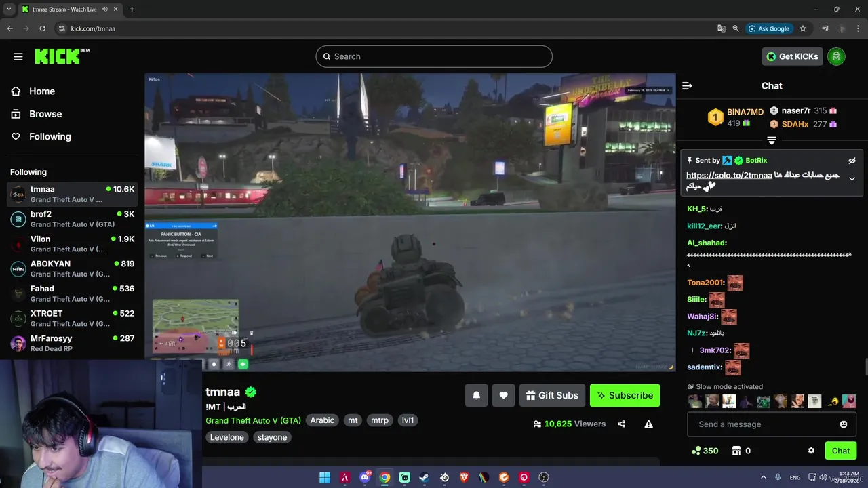Open Fahad channel from Following list
868x488 pixels.
coord(73,293)
